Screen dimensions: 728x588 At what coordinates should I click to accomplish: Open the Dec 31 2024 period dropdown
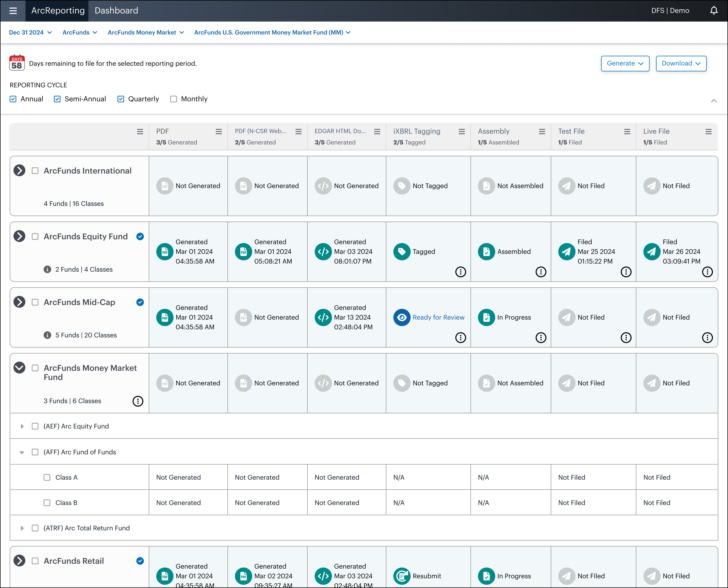click(31, 33)
